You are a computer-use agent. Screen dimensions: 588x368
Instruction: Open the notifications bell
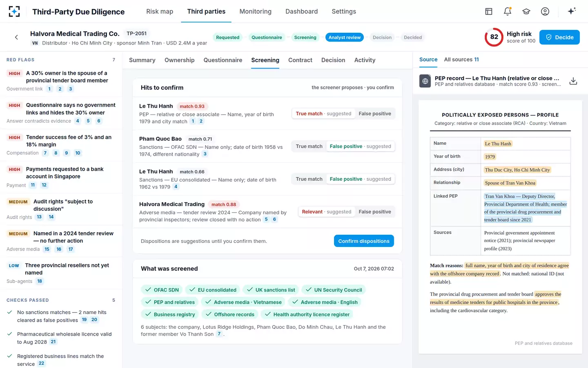508,11
